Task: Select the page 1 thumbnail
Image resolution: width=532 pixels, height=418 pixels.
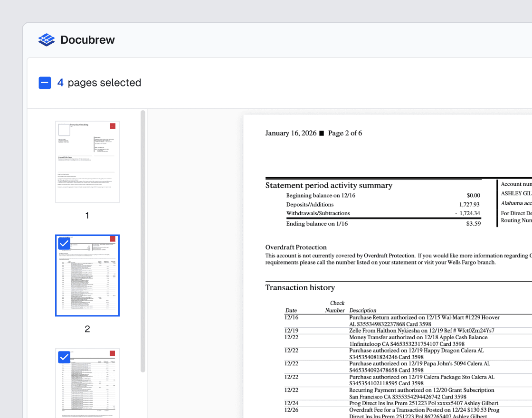Action: point(87,162)
